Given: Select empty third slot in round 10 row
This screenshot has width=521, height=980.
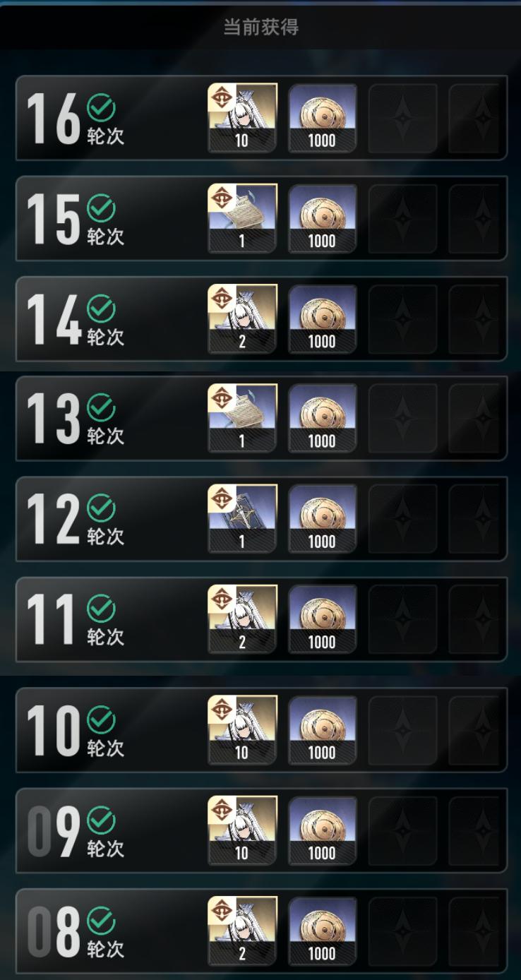Looking at the screenshot, I should pos(402,730).
